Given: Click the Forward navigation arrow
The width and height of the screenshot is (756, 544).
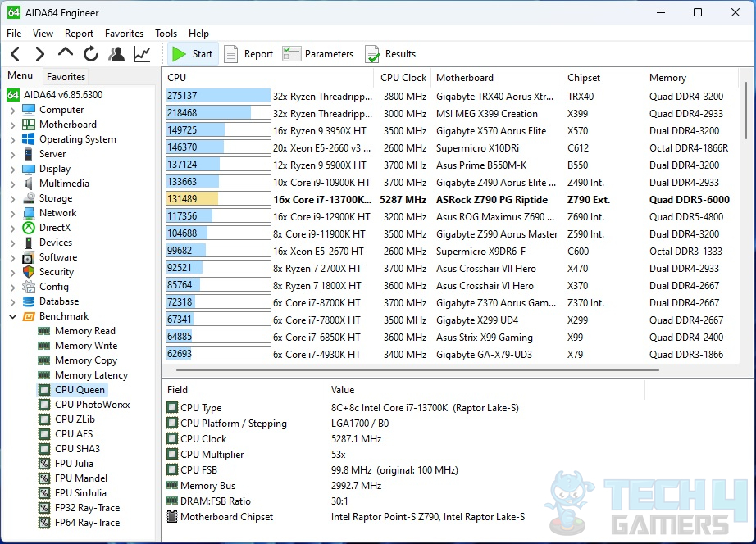Looking at the screenshot, I should 40,54.
